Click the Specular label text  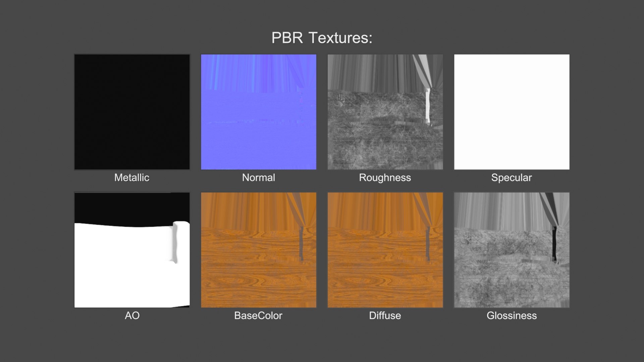click(512, 178)
